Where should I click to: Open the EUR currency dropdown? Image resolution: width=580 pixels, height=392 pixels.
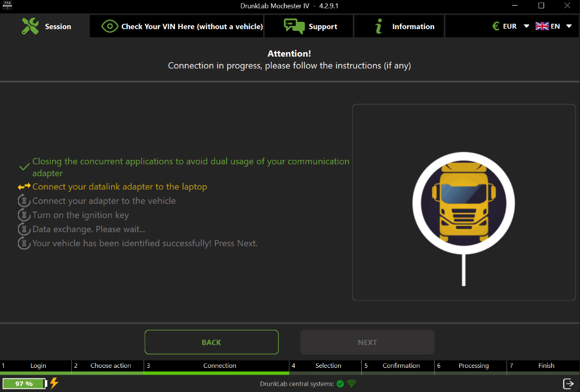click(526, 26)
